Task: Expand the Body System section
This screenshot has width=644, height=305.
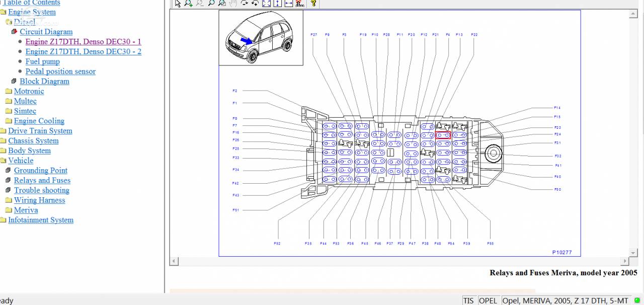Action: [29, 150]
